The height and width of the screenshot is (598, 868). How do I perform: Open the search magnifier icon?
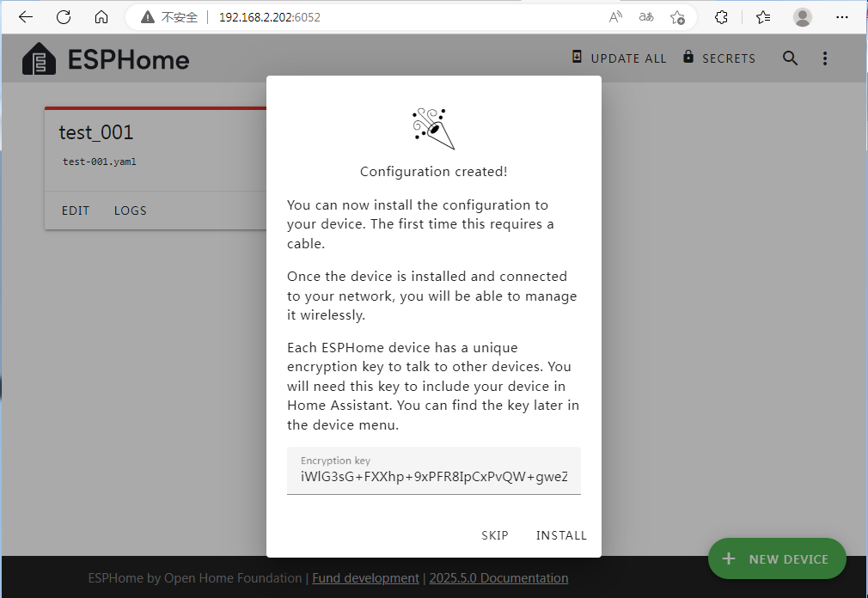pyautogui.click(x=790, y=58)
